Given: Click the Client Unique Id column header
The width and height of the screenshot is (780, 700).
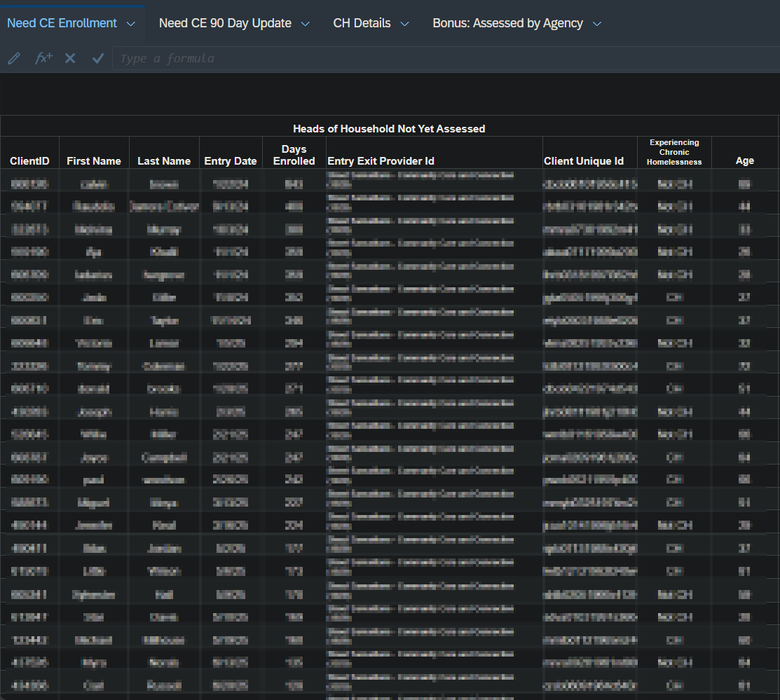Looking at the screenshot, I should [583, 161].
